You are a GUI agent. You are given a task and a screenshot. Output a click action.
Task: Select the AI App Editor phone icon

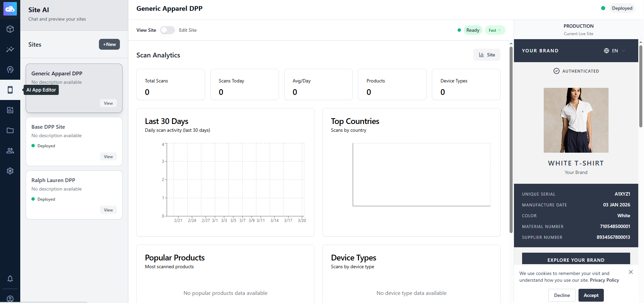point(10,90)
